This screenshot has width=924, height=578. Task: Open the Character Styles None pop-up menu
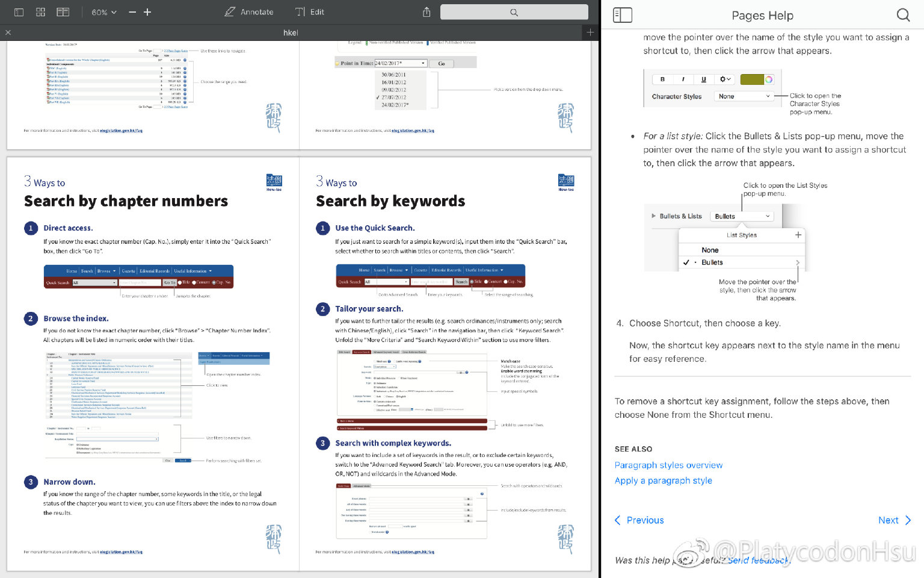click(x=743, y=96)
